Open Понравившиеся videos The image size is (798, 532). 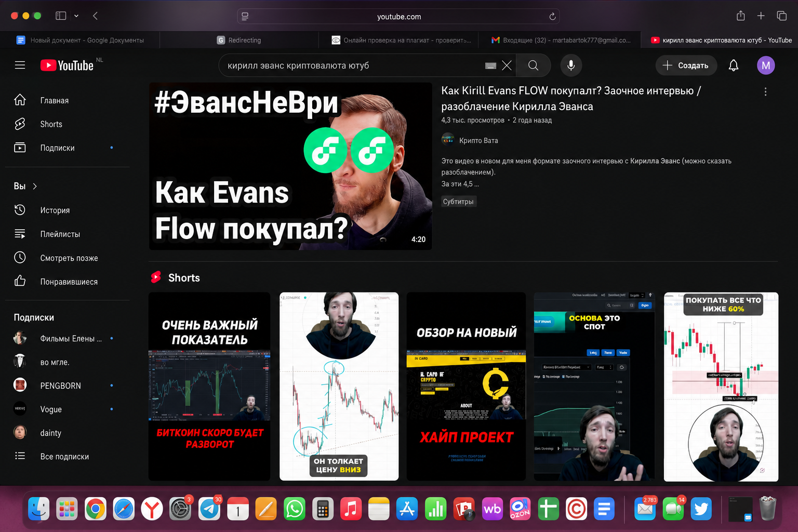[x=68, y=282]
